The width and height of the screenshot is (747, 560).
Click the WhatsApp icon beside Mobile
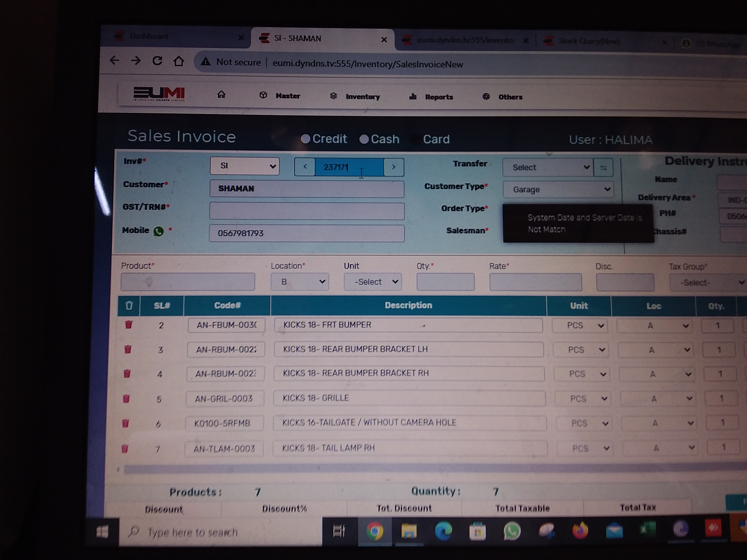click(158, 231)
